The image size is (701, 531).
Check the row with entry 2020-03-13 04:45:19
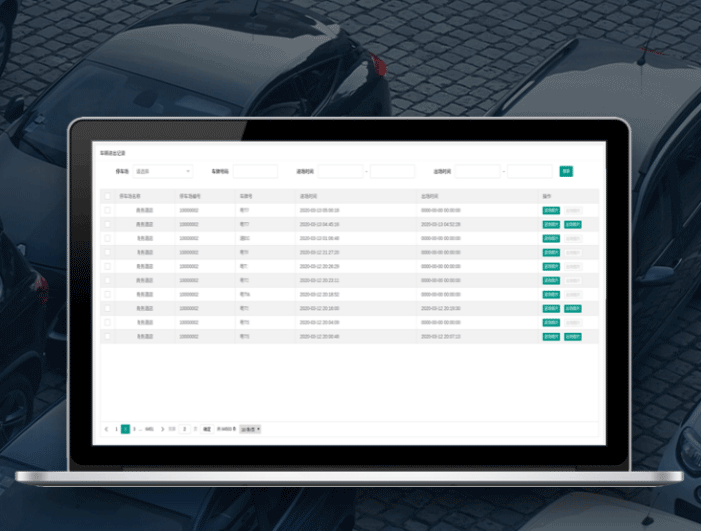108,225
